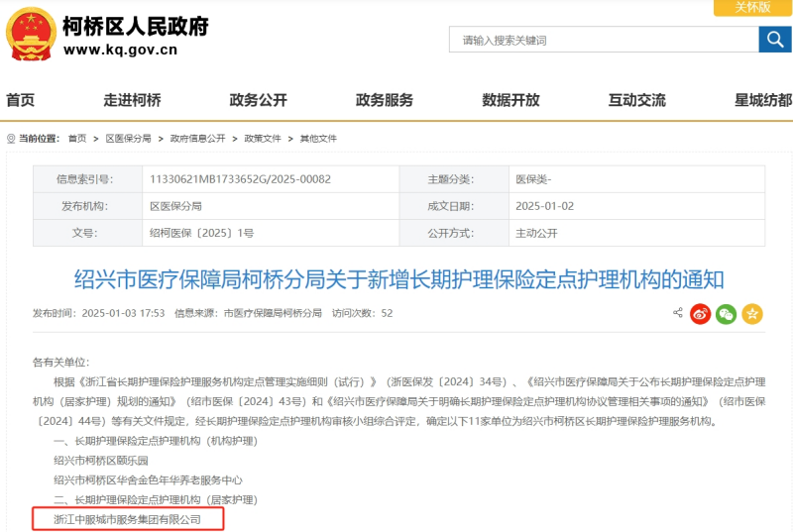Click the location pin icon in breadcrumb

(x=10, y=139)
